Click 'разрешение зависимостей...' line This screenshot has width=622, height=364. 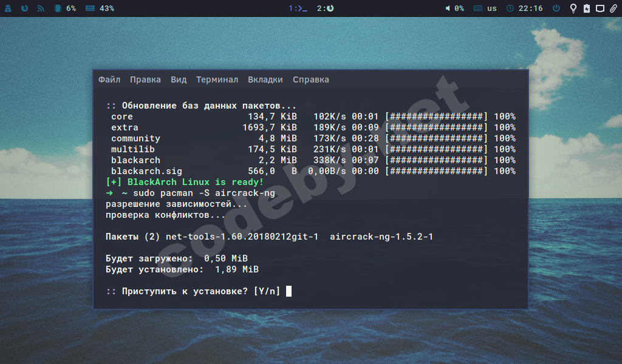point(177,204)
